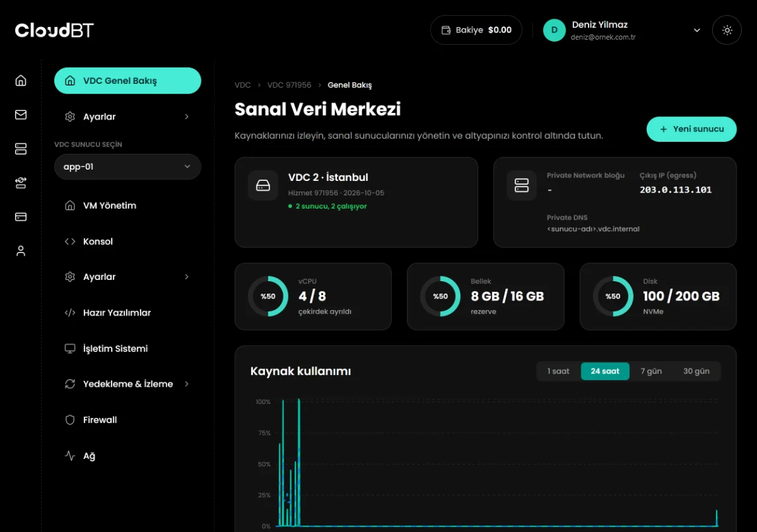Viewport: 757px width, 532px height.
Task: Switch the chart range to 30 gün
Action: click(696, 372)
